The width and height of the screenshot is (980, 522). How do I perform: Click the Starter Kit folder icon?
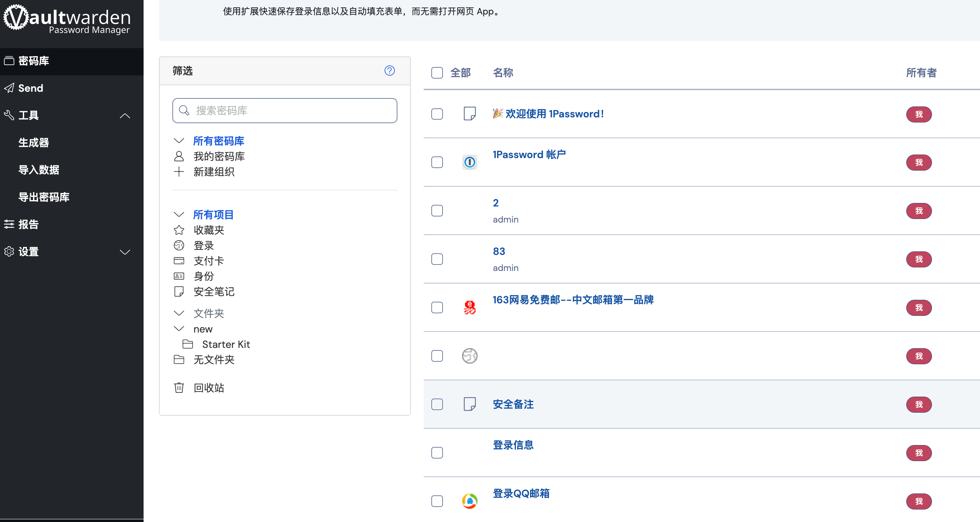(x=187, y=344)
